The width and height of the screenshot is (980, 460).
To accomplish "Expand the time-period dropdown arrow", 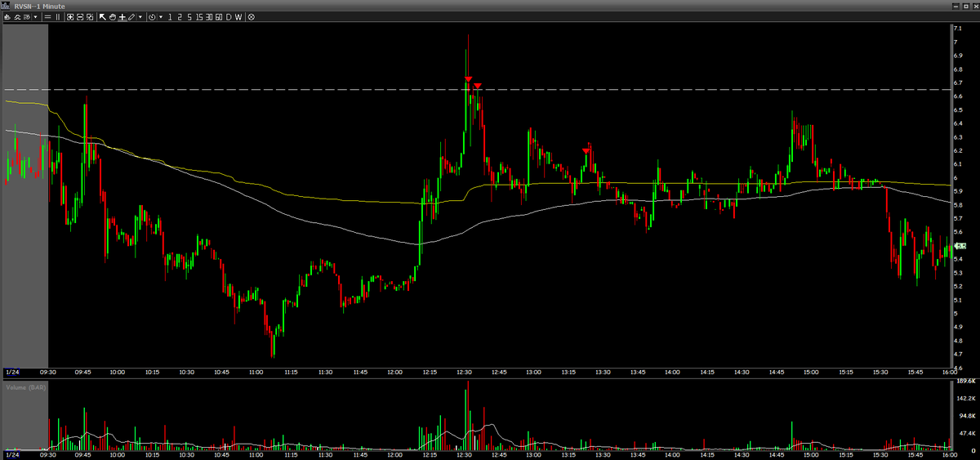I will coord(161,16).
